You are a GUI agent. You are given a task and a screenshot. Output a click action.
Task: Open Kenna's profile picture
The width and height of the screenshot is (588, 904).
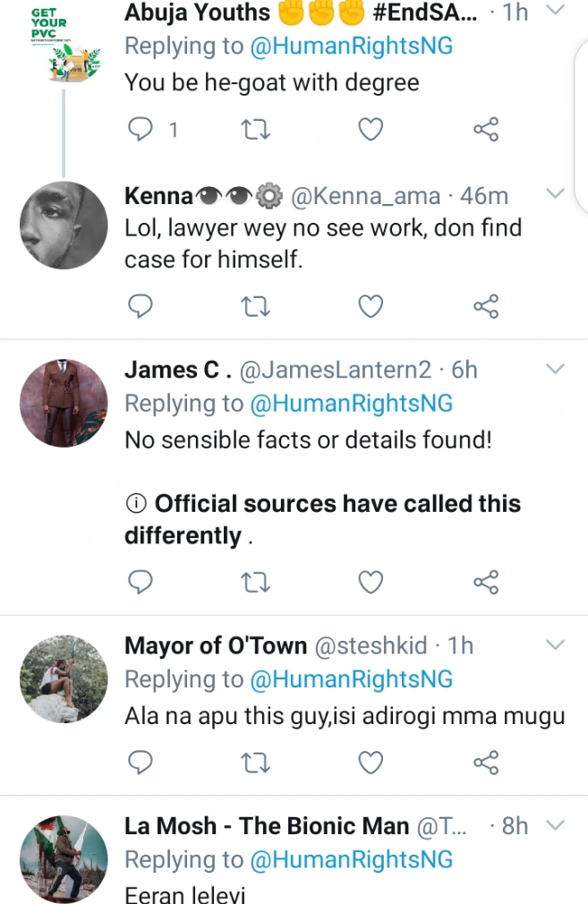(64, 226)
